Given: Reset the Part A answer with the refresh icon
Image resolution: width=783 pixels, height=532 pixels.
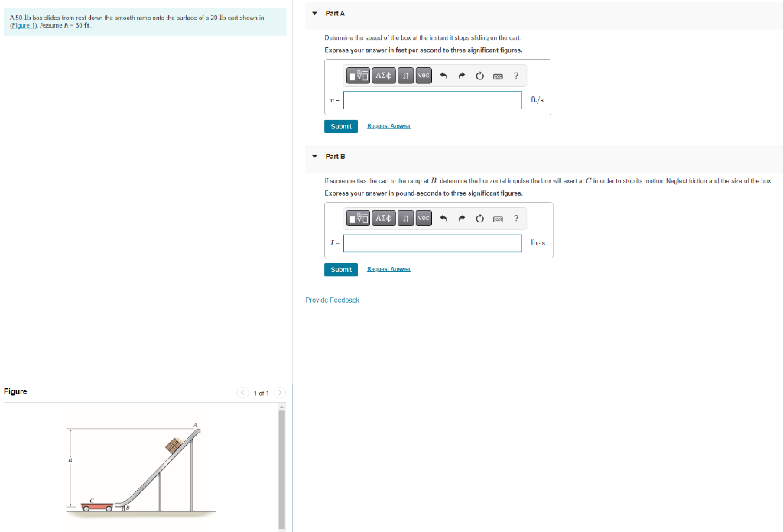Looking at the screenshot, I should click(479, 76).
